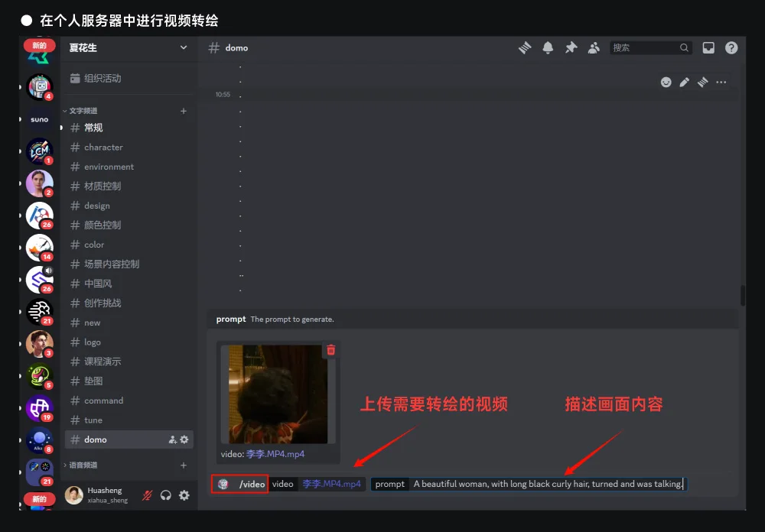
Task: Open man portrait server with badge 3
Action: click(40, 344)
